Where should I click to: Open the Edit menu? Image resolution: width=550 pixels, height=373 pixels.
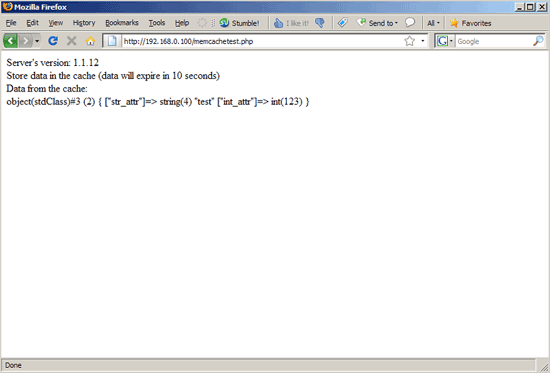point(32,23)
